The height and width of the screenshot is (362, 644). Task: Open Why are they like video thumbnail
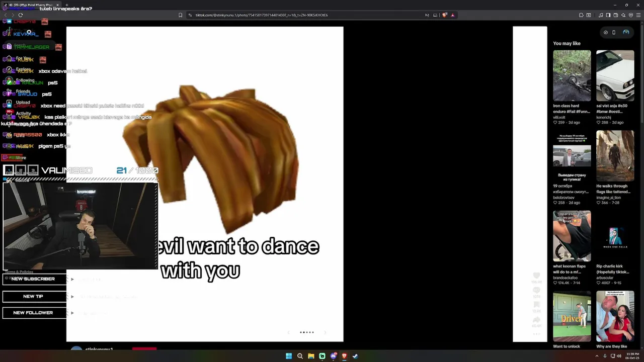615,317
